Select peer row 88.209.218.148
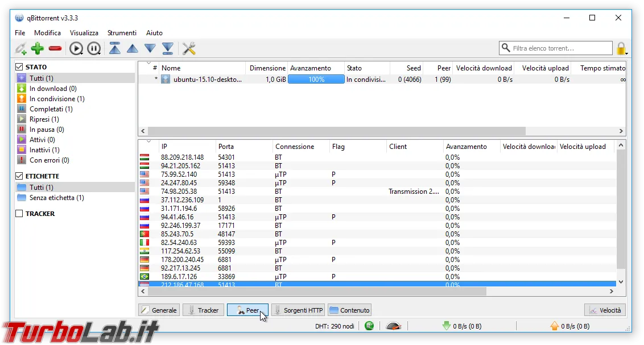644x345 pixels. [377, 157]
